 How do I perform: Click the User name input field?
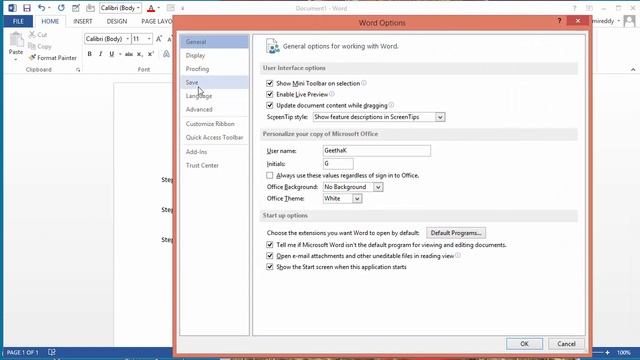pos(377,151)
